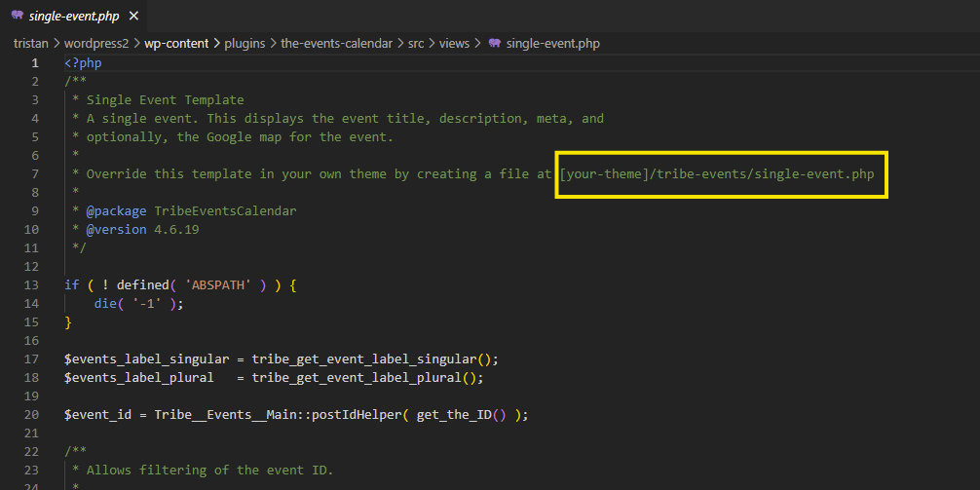The height and width of the screenshot is (490, 980).
Task: Click line number 1 in the gutter
Action: (35, 63)
